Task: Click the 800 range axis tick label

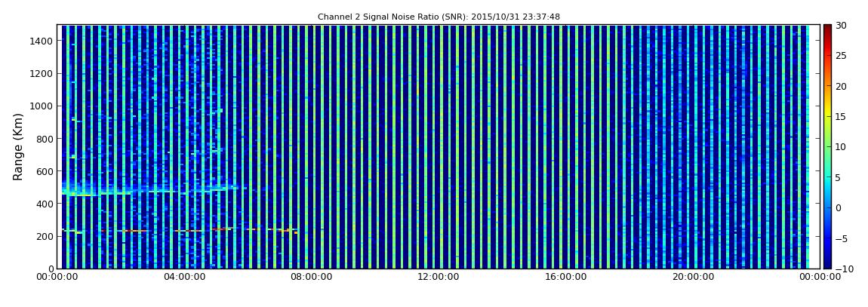Action: pos(45,139)
